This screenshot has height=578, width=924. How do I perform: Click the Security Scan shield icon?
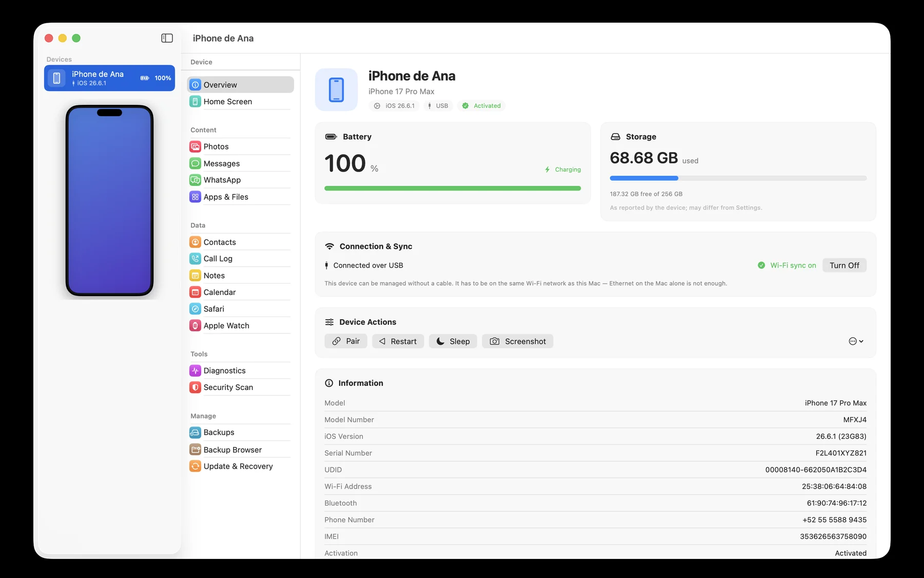click(195, 387)
